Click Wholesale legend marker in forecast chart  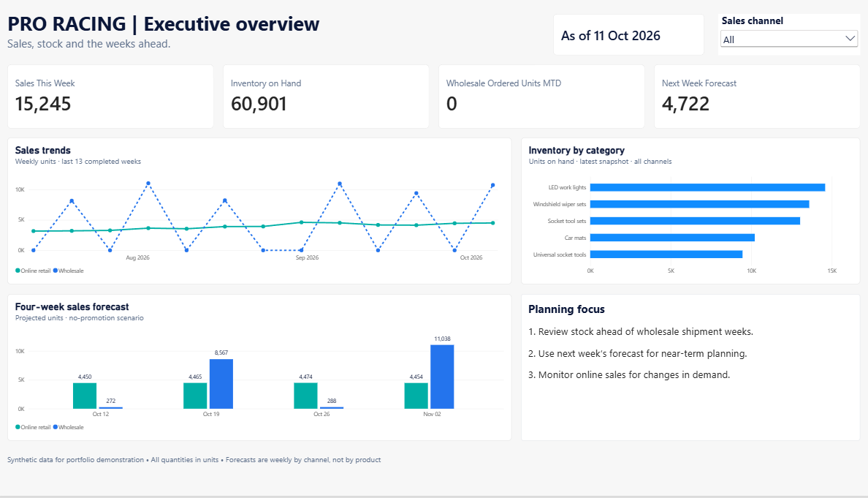click(56, 427)
